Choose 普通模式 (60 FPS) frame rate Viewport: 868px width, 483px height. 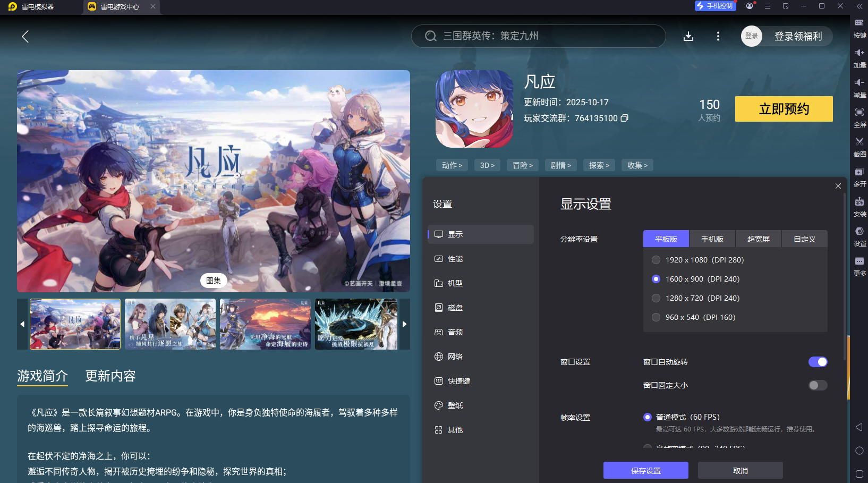[x=648, y=417]
